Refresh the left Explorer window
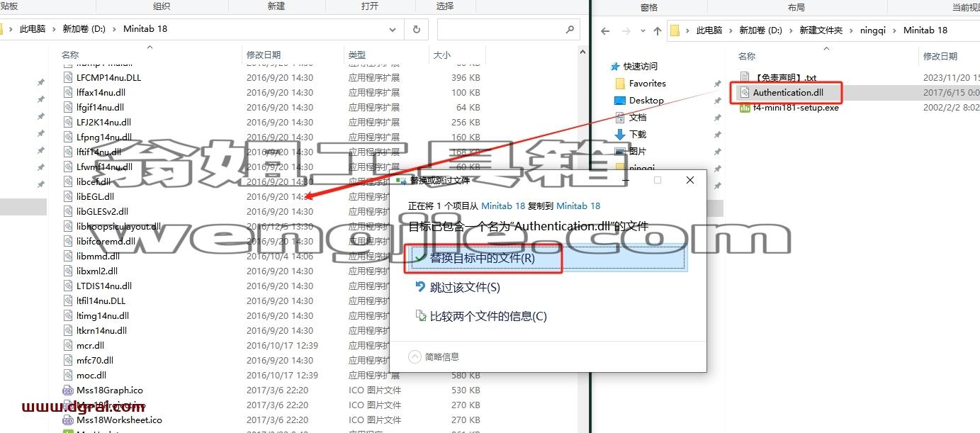Screen dimensions: 980x433 coord(416,30)
